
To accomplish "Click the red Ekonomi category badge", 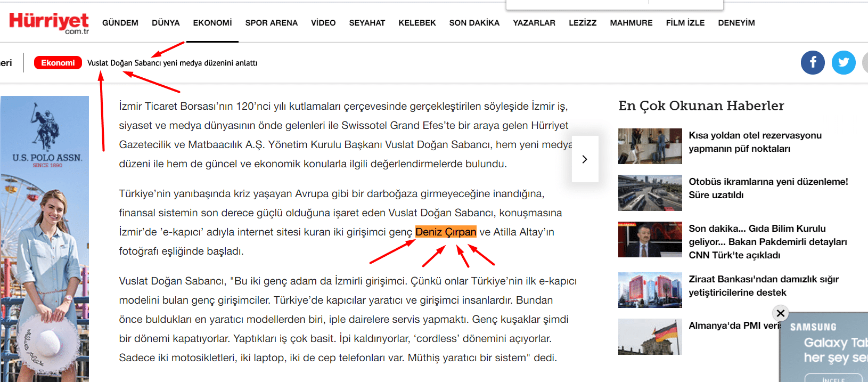I will click(58, 63).
